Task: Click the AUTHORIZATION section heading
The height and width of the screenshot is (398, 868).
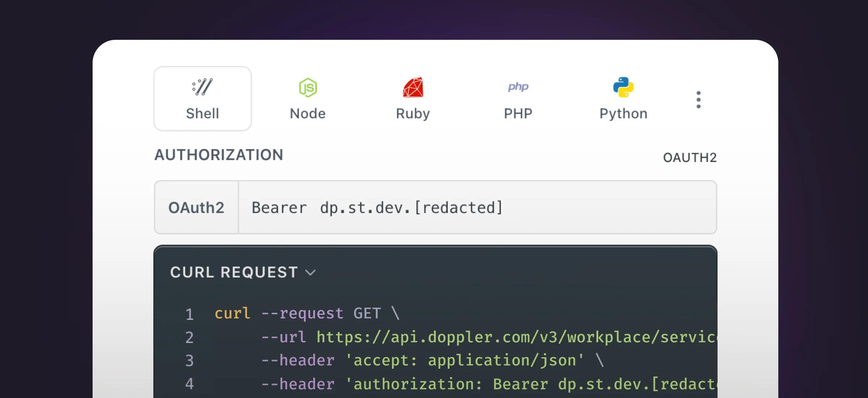Action: [x=219, y=155]
